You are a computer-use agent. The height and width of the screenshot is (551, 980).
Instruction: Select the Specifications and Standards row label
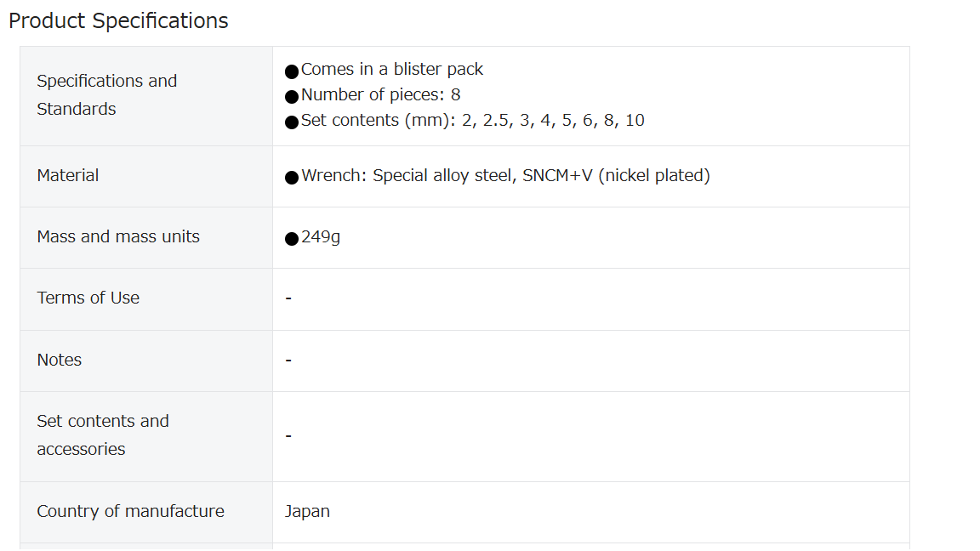pyautogui.click(x=107, y=95)
